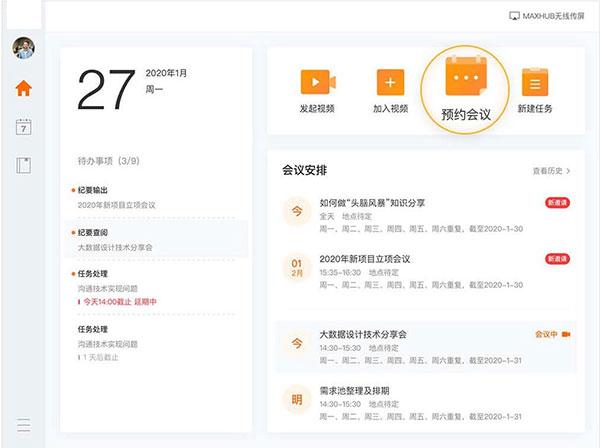Click the 新建任务 label

click(x=535, y=109)
